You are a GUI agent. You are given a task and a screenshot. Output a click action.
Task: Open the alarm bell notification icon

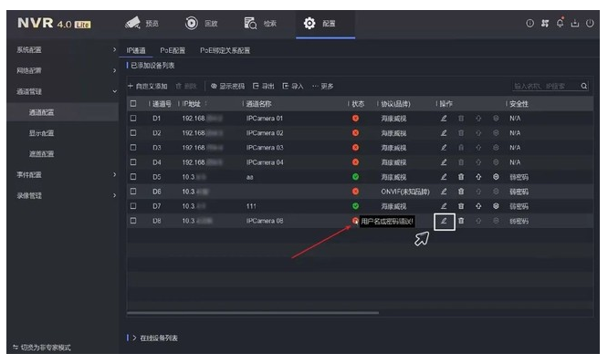point(560,23)
